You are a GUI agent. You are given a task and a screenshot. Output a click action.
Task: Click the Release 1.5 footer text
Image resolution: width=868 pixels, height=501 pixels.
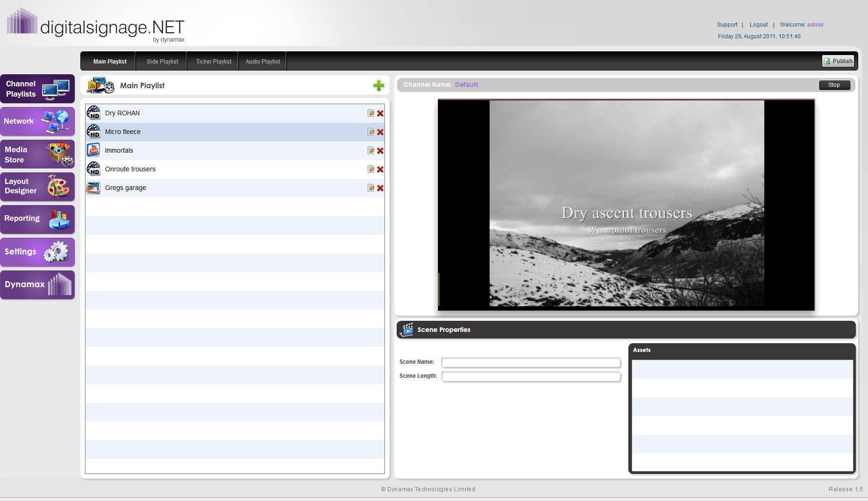tap(846, 489)
